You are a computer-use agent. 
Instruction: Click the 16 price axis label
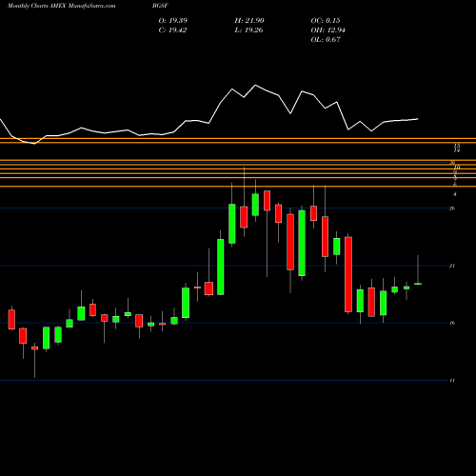[452, 323]
